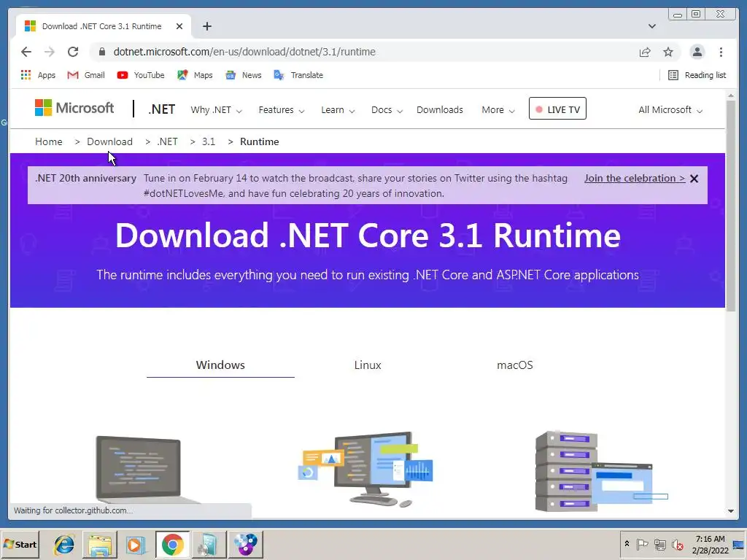Click the network tray icon
This screenshot has height=560, width=747.
point(659,544)
